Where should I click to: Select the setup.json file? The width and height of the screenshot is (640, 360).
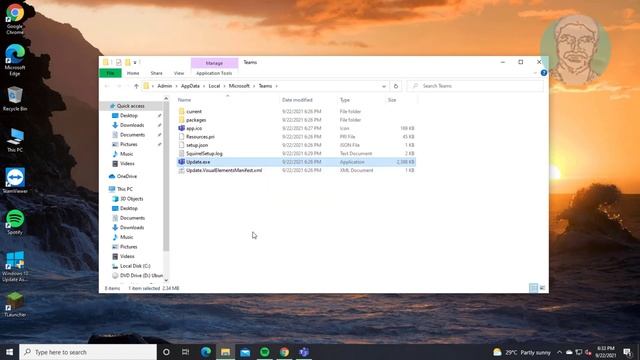[x=197, y=145]
